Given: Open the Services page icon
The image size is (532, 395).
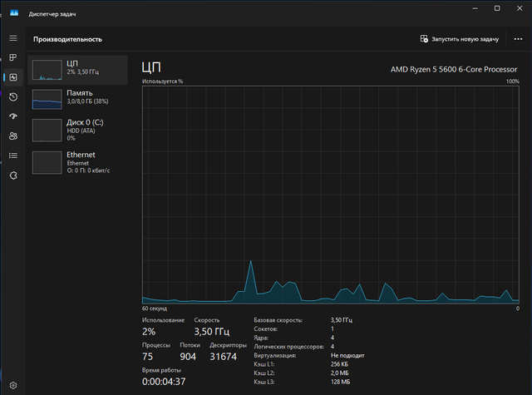Looking at the screenshot, I should 13,175.
